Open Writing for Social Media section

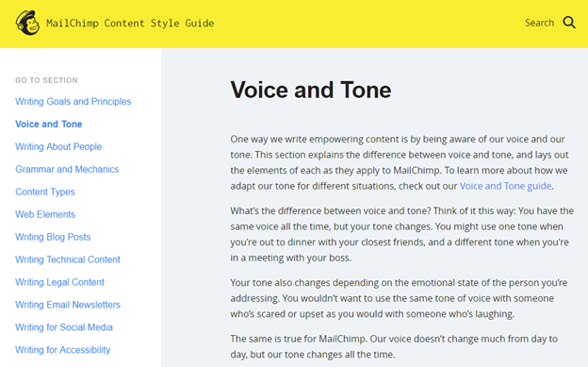(64, 326)
